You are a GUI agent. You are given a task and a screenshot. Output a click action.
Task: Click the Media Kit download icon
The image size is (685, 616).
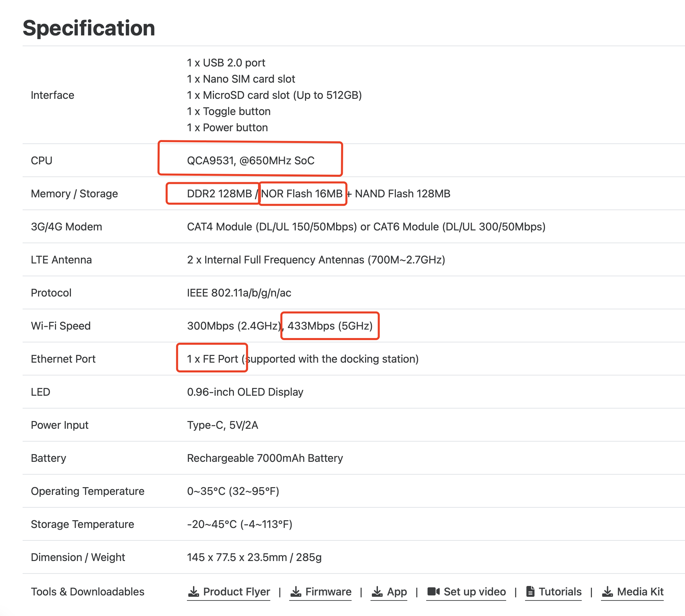(x=607, y=592)
